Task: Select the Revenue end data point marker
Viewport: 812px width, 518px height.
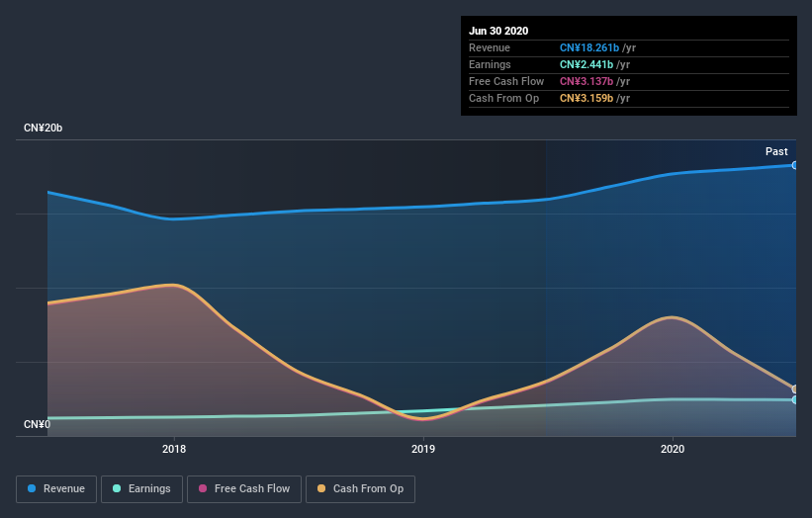Action: pyautogui.click(x=795, y=165)
